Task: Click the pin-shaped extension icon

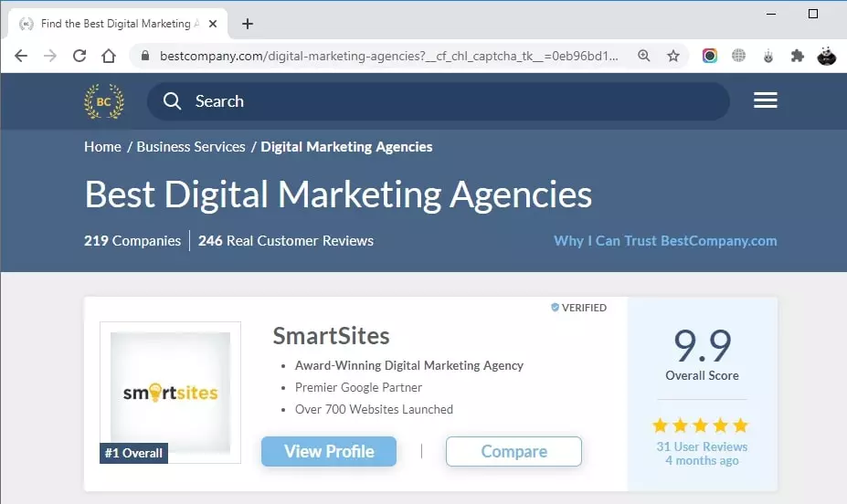Action: [768, 56]
